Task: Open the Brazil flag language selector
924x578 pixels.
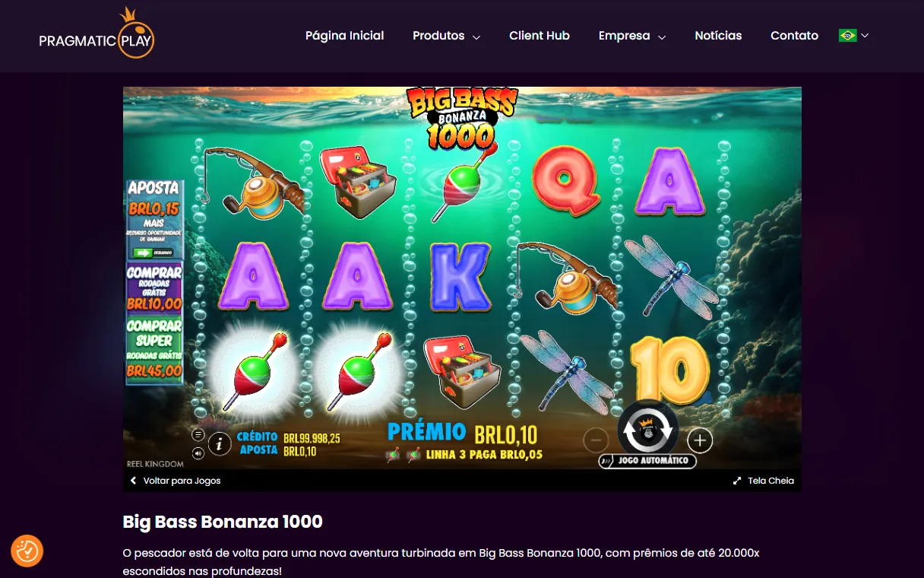Action: coord(853,36)
